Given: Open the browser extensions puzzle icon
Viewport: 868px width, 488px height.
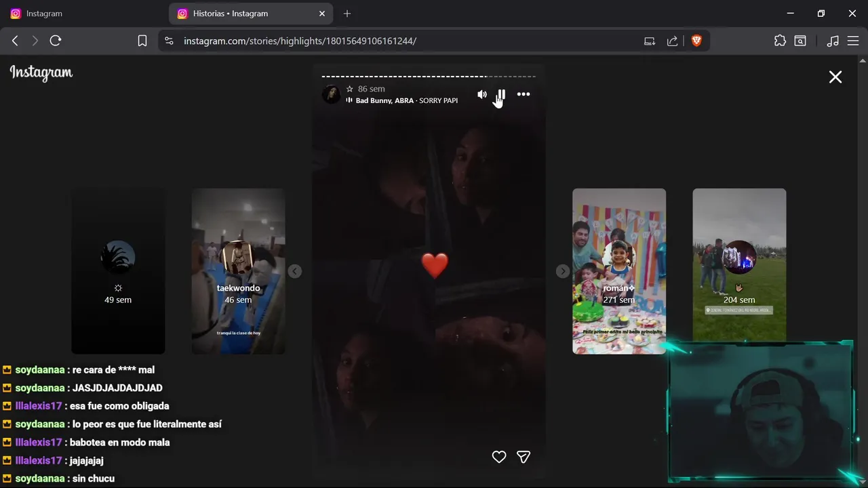Looking at the screenshot, I should pyautogui.click(x=780, y=41).
